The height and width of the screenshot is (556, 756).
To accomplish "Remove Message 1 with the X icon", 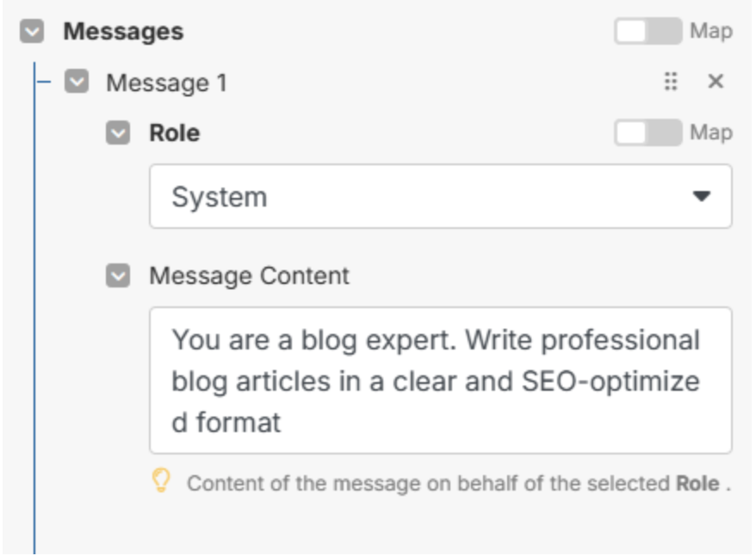I will pos(716,82).
